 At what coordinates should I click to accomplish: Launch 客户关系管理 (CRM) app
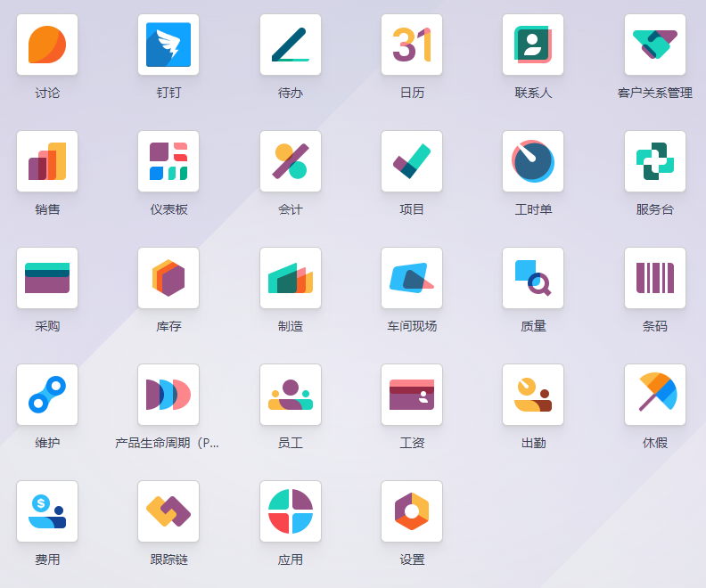[655, 45]
